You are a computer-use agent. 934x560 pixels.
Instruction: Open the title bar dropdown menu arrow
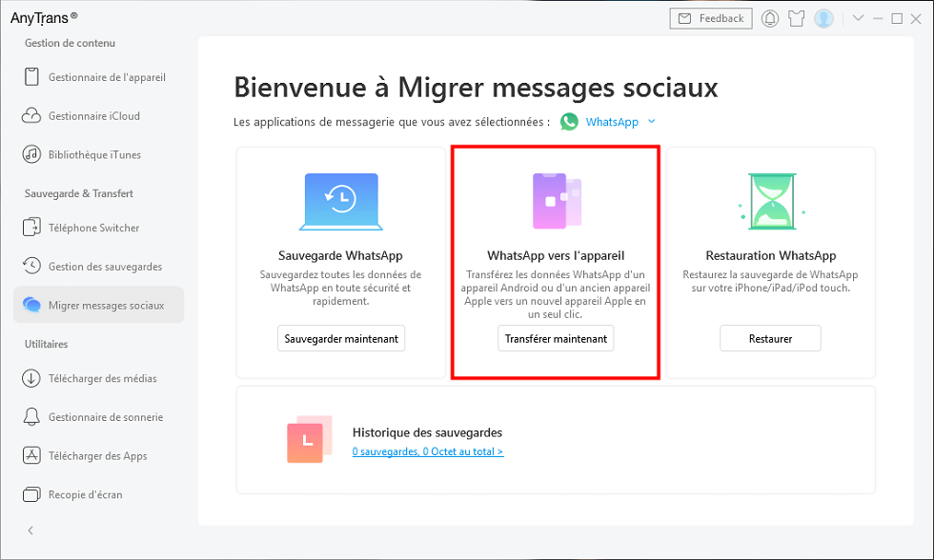[x=858, y=18]
